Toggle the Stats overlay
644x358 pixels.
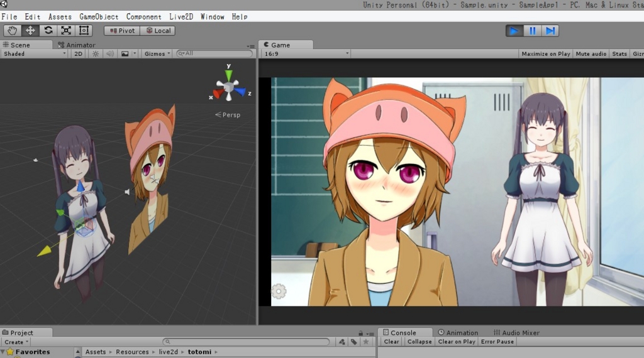(619, 54)
